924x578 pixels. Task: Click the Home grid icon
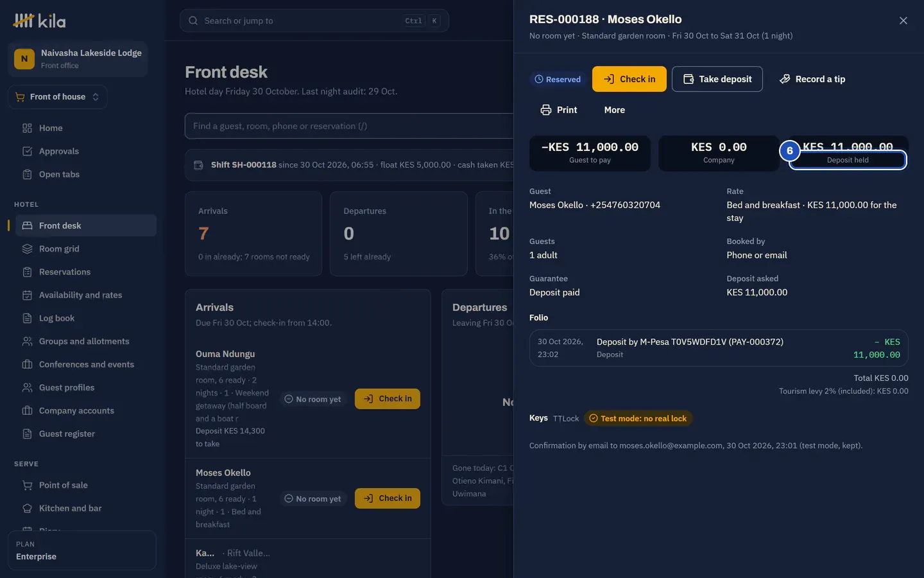[x=27, y=128]
